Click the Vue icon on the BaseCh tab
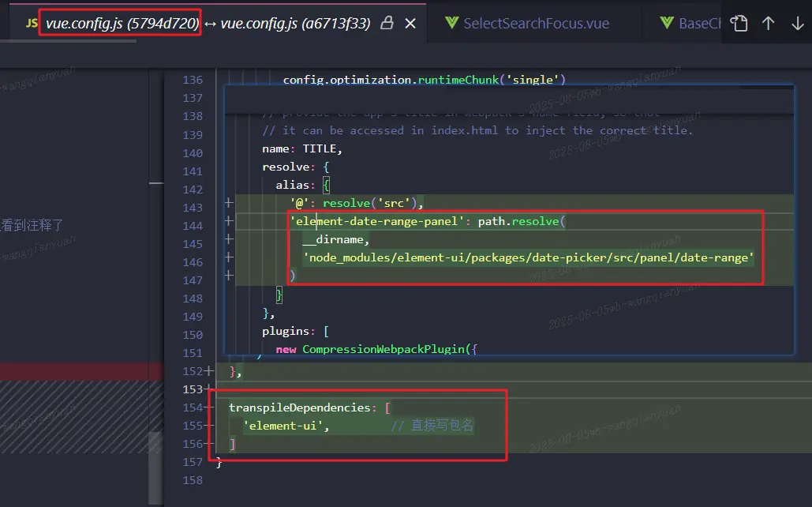Viewport: 812px width, 507px height. (x=667, y=23)
